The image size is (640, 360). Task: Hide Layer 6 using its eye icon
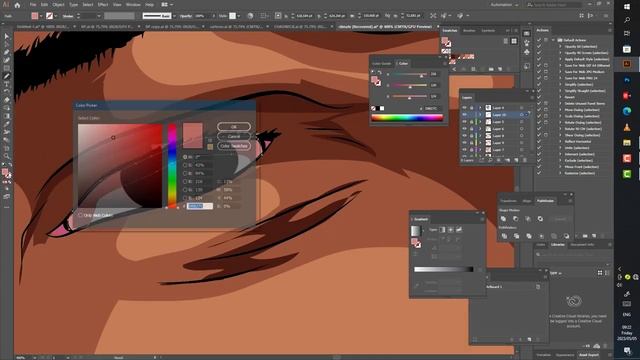(x=464, y=129)
